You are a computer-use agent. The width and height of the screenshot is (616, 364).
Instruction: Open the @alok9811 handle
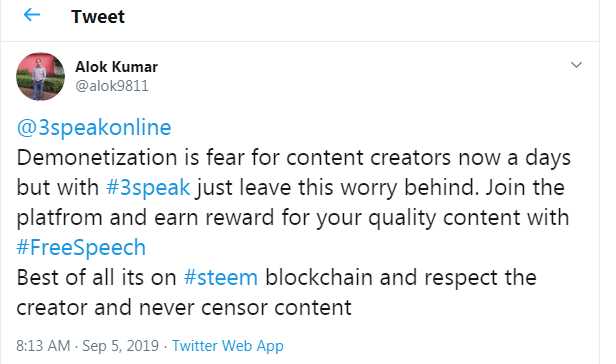click(x=112, y=86)
